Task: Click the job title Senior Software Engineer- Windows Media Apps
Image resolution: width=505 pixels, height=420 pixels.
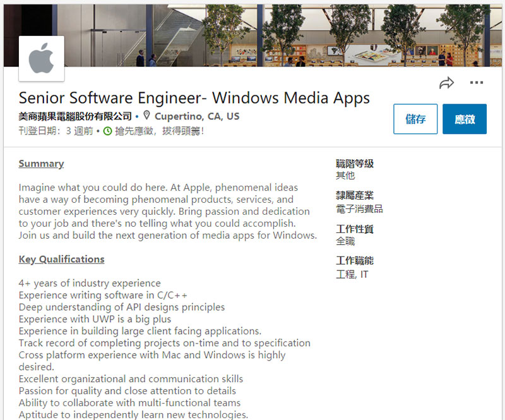Action: [194, 98]
